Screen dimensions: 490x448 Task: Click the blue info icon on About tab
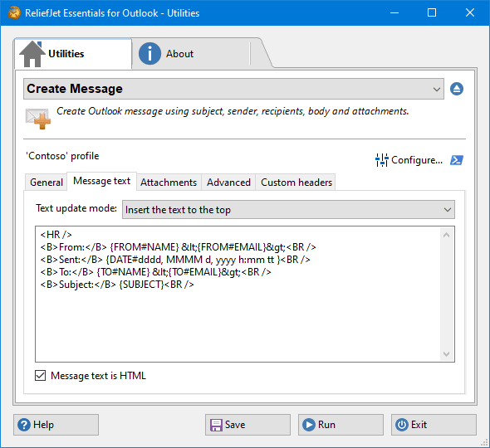pyautogui.click(x=149, y=54)
